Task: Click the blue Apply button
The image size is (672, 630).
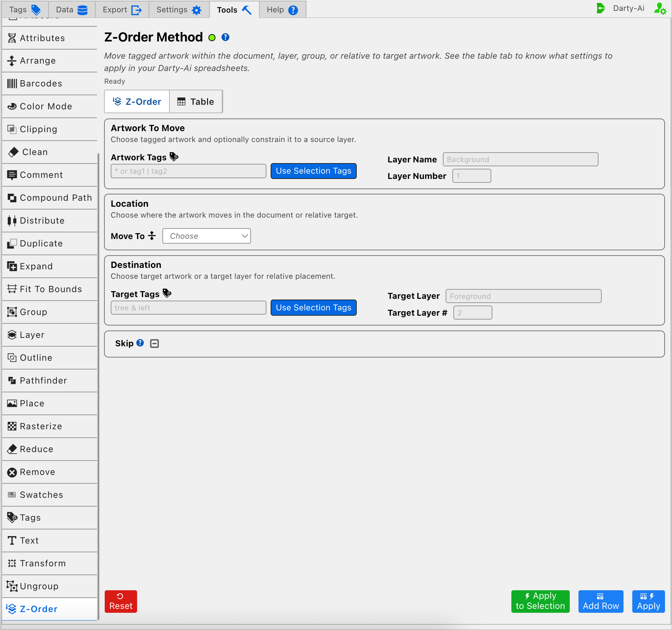Action: (648, 601)
